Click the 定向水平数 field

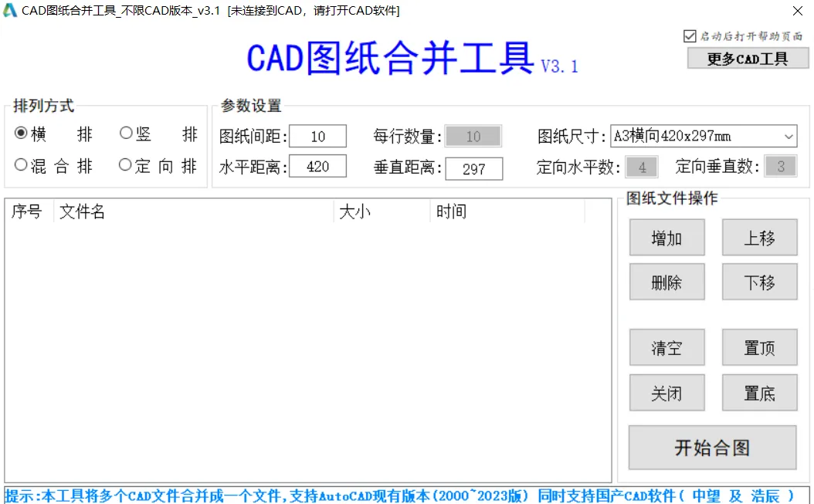point(643,167)
